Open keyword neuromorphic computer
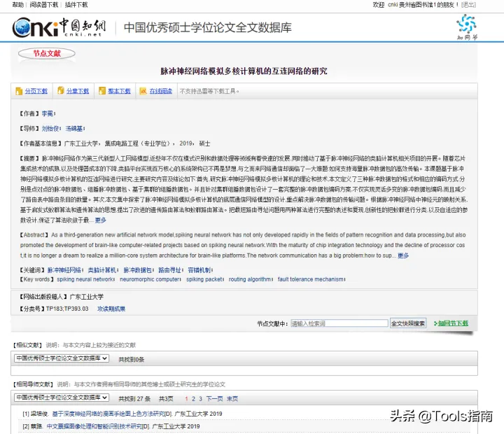The height and width of the screenshot is (434, 504). coord(150,279)
